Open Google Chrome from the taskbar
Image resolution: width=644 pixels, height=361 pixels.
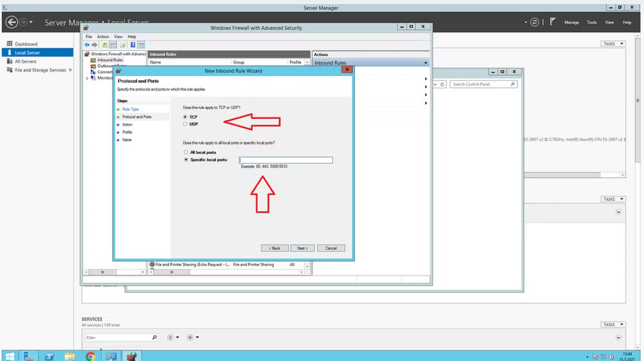(x=90, y=356)
